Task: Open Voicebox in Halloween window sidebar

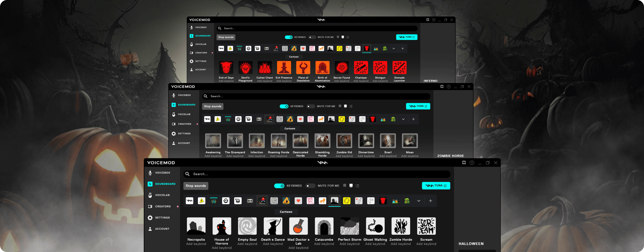Action: (x=160, y=173)
